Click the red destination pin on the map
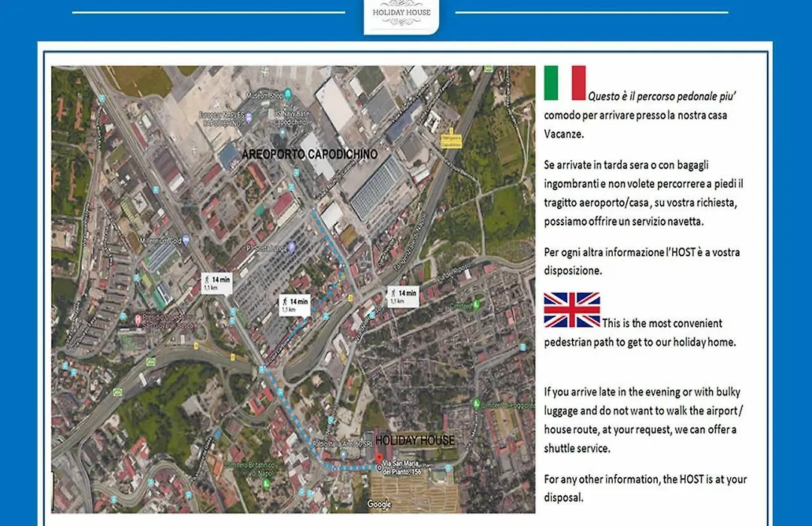812x526 pixels. click(x=379, y=459)
